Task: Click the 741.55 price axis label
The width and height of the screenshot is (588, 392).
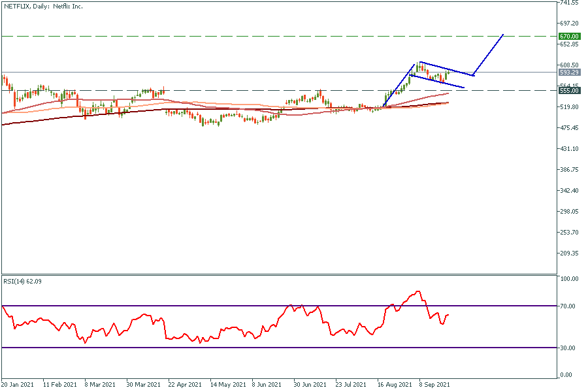Action: [x=570, y=3]
